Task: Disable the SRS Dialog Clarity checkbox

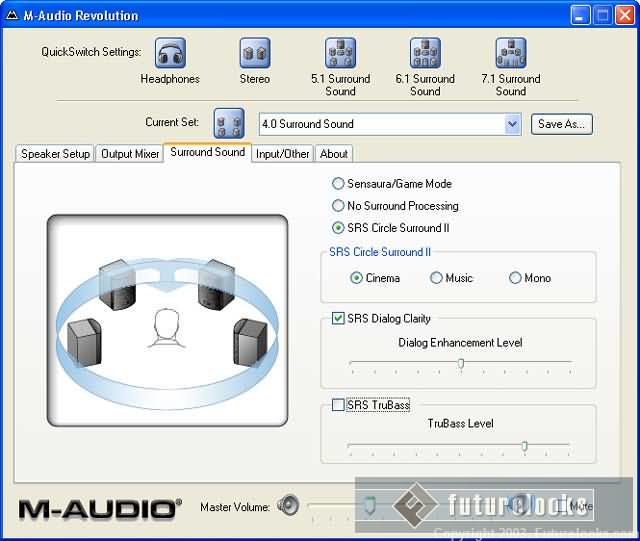Action: click(338, 319)
